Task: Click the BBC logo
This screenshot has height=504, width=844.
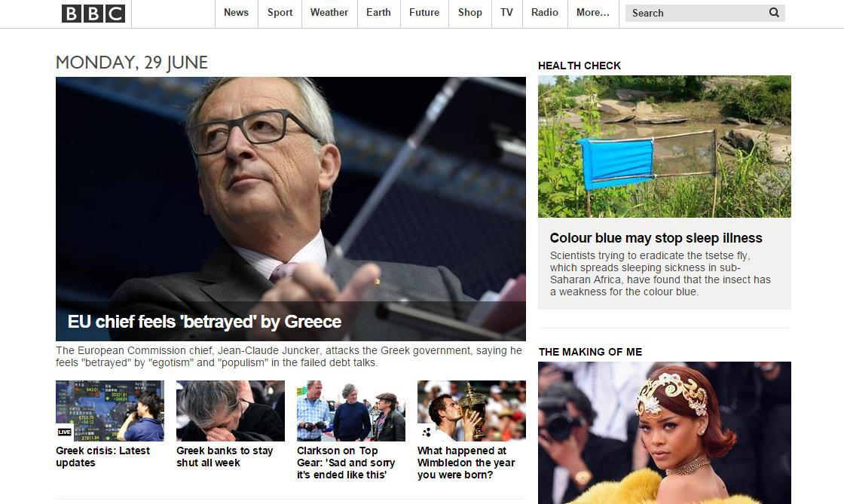Action: [93, 14]
